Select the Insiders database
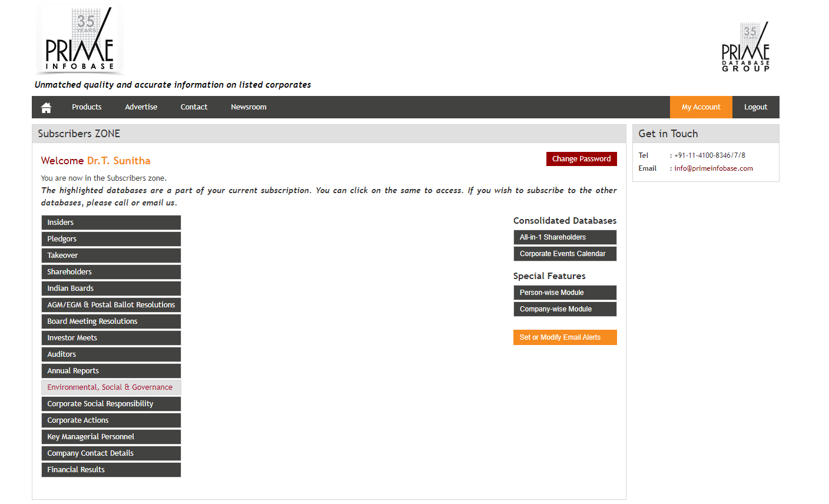The image size is (829, 504). tap(111, 223)
